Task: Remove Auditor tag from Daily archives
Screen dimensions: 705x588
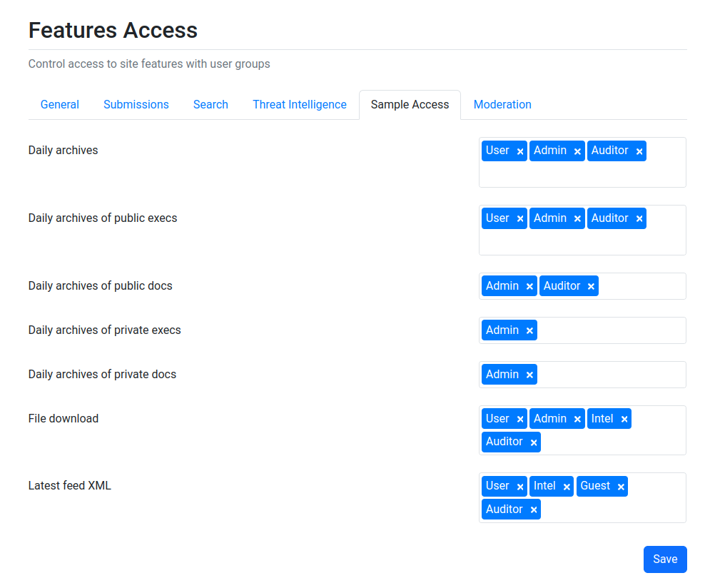Action: click(639, 151)
